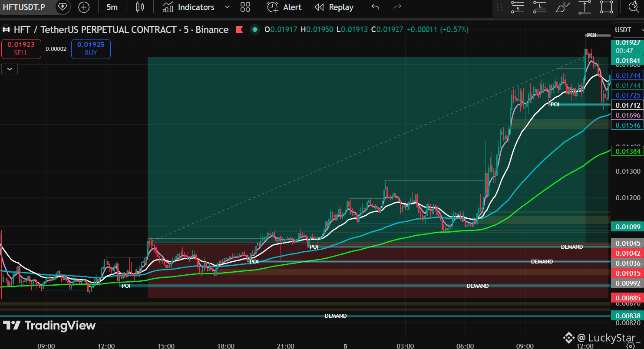Image resolution: width=644 pixels, height=349 pixels.
Task: Click the POI label at the chart top
Action: [591, 35]
